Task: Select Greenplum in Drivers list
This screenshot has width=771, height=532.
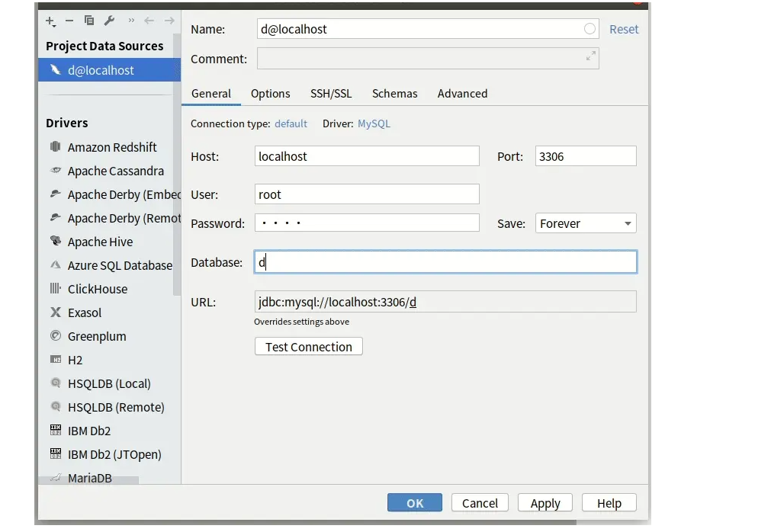Action: point(110,336)
